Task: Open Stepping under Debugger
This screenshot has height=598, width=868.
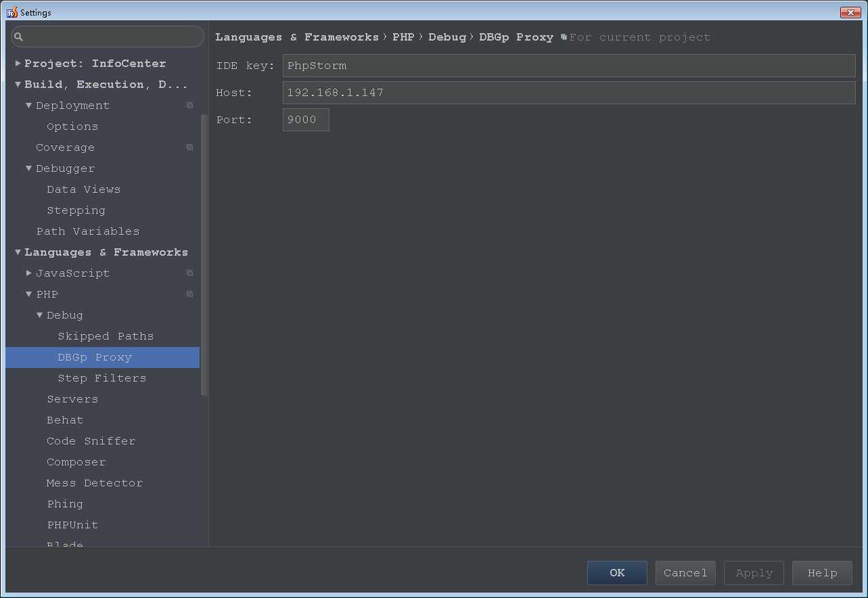Action: (x=76, y=210)
